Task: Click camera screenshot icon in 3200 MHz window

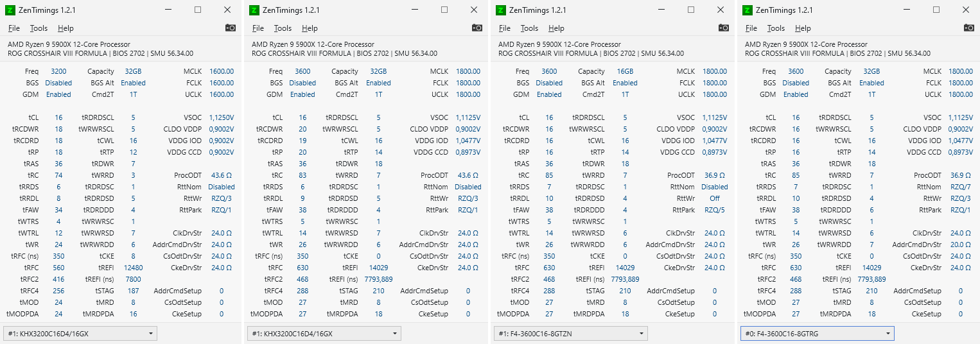Action: 231,28
